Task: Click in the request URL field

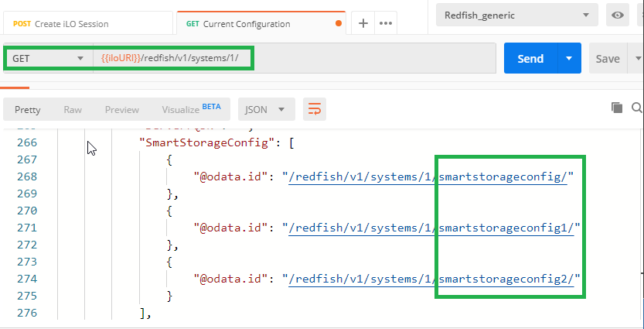Action: [294, 58]
